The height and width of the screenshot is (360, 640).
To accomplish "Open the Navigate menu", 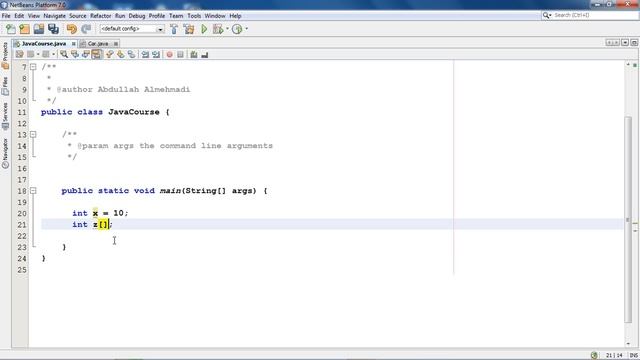I will pyautogui.click(x=54, y=16).
